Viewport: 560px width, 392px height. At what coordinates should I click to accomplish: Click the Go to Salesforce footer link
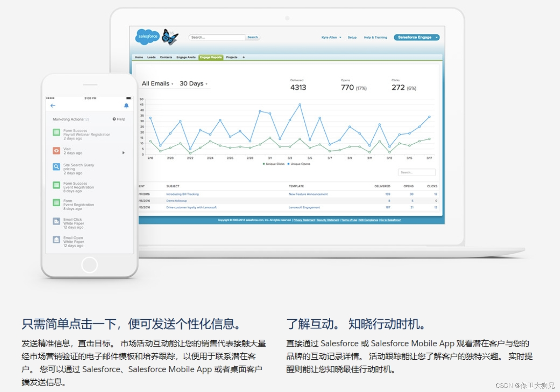(x=391, y=220)
